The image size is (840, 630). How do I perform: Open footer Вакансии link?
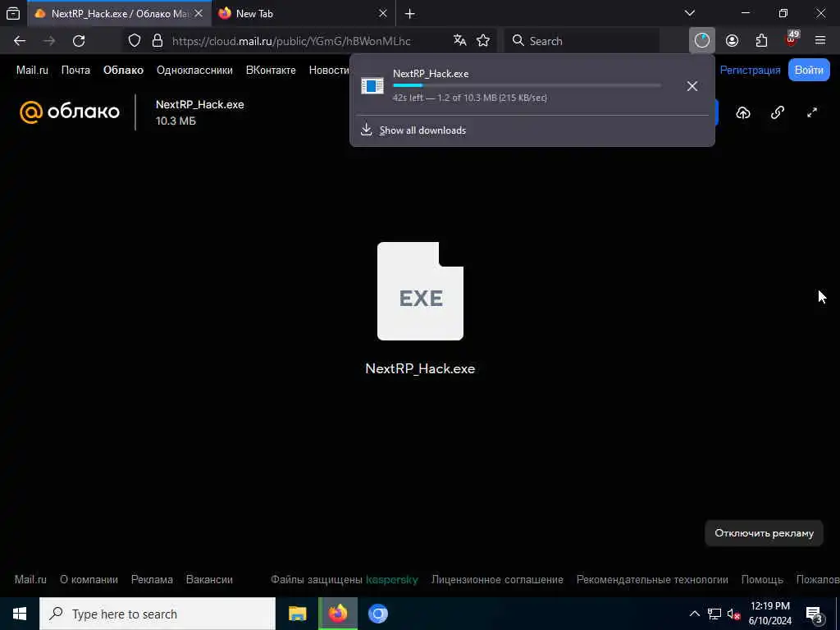click(x=209, y=580)
